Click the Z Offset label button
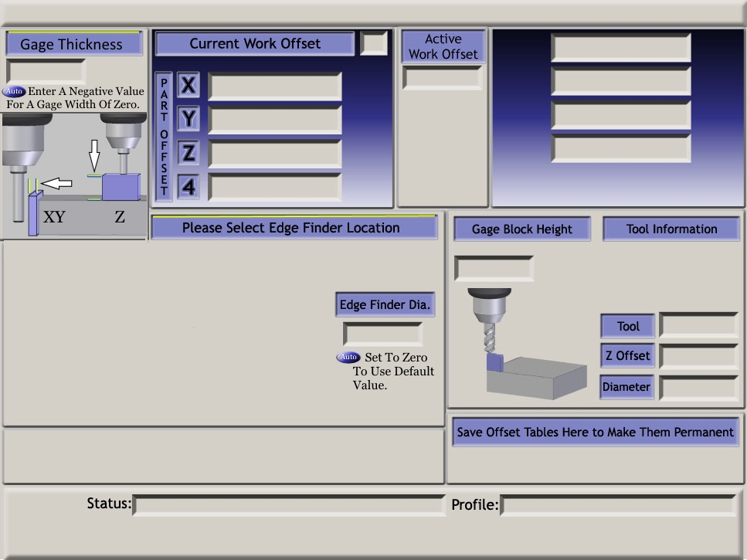Viewport: 747px width, 560px height. (628, 356)
